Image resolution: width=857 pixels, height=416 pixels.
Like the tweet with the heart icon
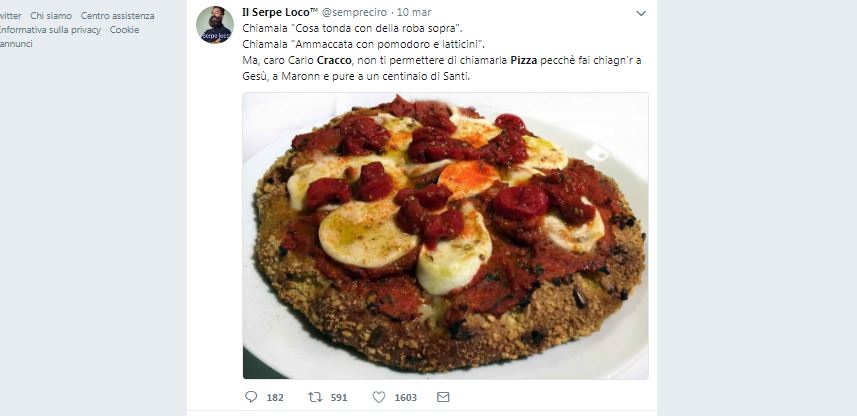(379, 397)
